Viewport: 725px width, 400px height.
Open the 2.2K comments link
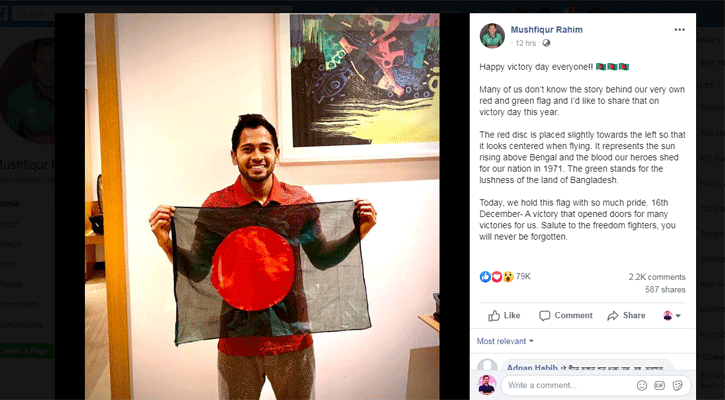coord(657,277)
